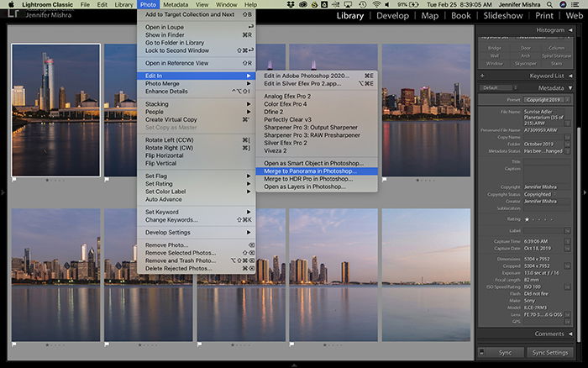Open Spotlight search magnifier icon
This screenshot has height=368, width=588.
(x=549, y=4)
